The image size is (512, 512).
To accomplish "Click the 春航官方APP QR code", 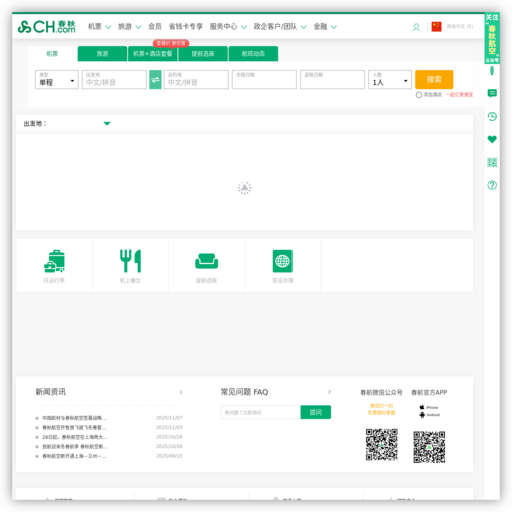I will pyautogui.click(x=429, y=447).
